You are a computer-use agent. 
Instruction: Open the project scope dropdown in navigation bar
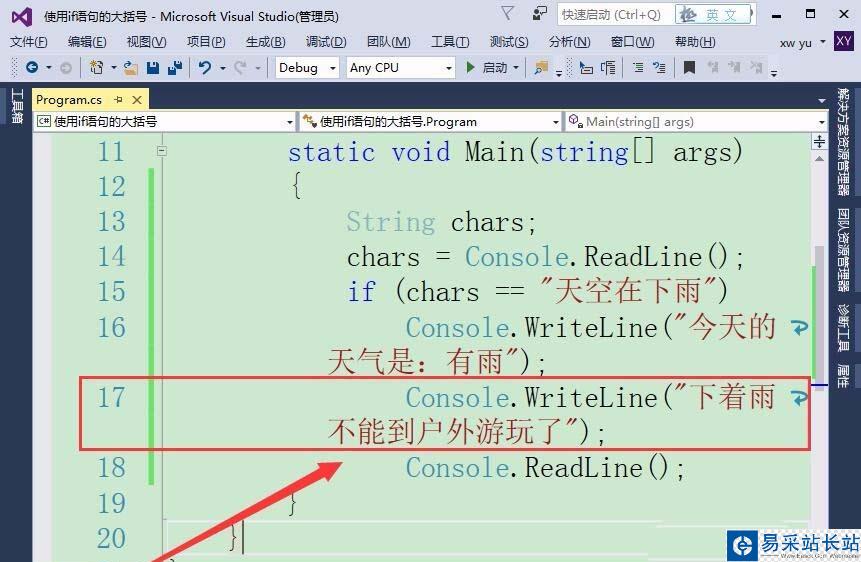click(165, 121)
